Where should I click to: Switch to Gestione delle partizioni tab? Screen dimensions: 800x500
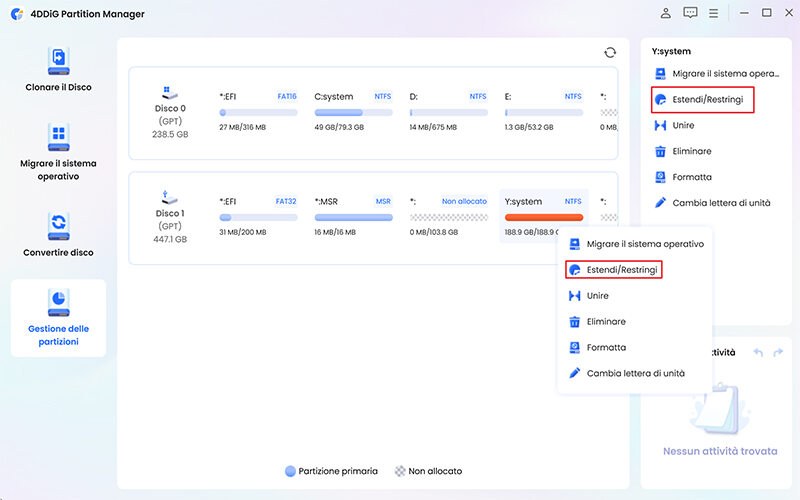pyautogui.click(x=57, y=317)
